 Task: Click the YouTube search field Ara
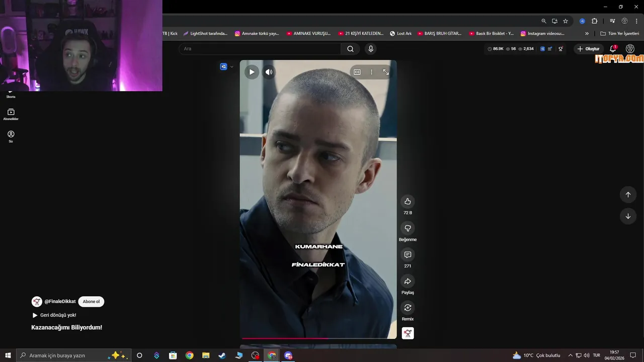point(260,49)
